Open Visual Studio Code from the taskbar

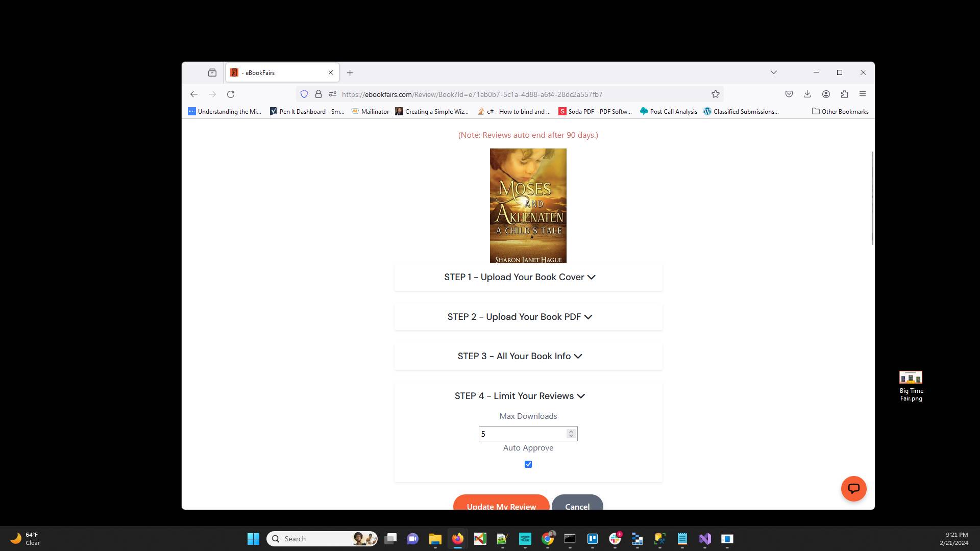coord(705,539)
